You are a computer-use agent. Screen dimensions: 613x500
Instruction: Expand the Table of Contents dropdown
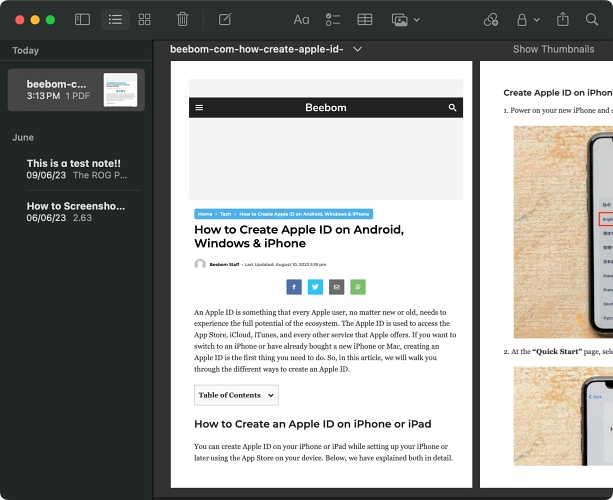[236, 395]
